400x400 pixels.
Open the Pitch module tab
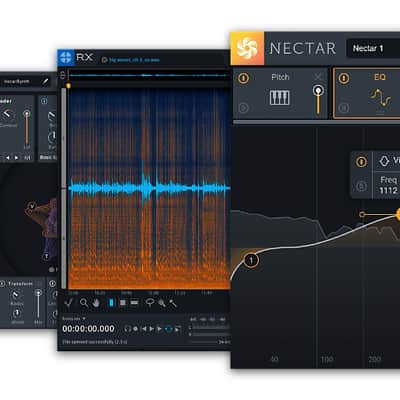[x=281, y=93]
